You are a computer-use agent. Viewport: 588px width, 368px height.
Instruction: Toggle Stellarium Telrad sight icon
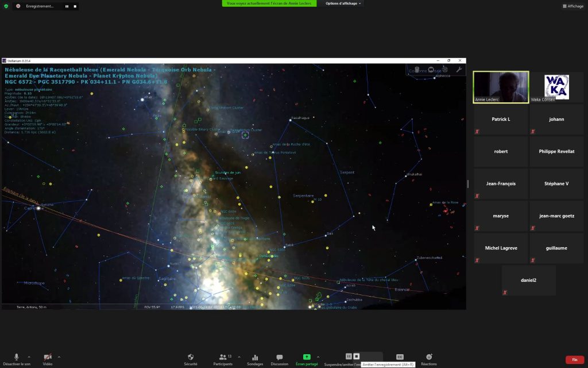pyautogui.click(x=445, y=70)
